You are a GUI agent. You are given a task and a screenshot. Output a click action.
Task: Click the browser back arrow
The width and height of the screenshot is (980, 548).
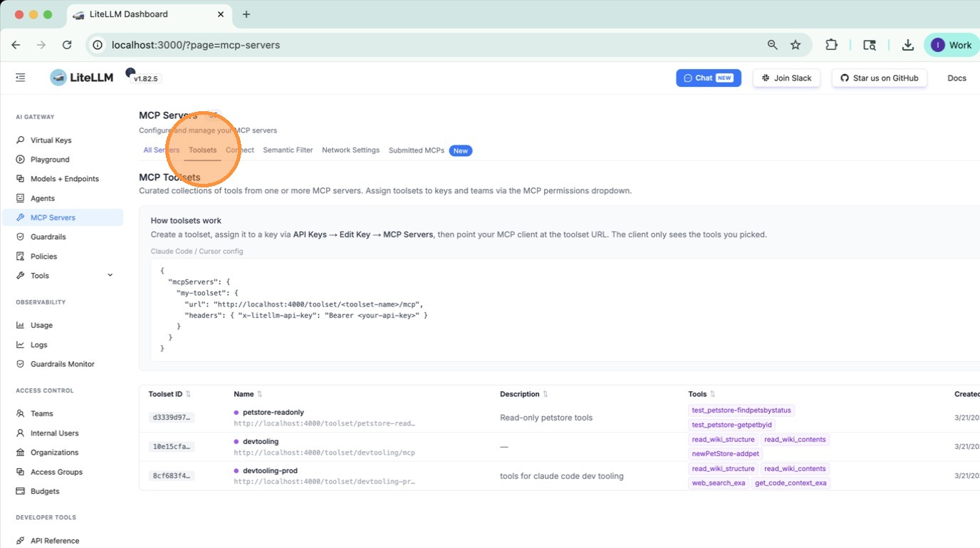(16, 45)
